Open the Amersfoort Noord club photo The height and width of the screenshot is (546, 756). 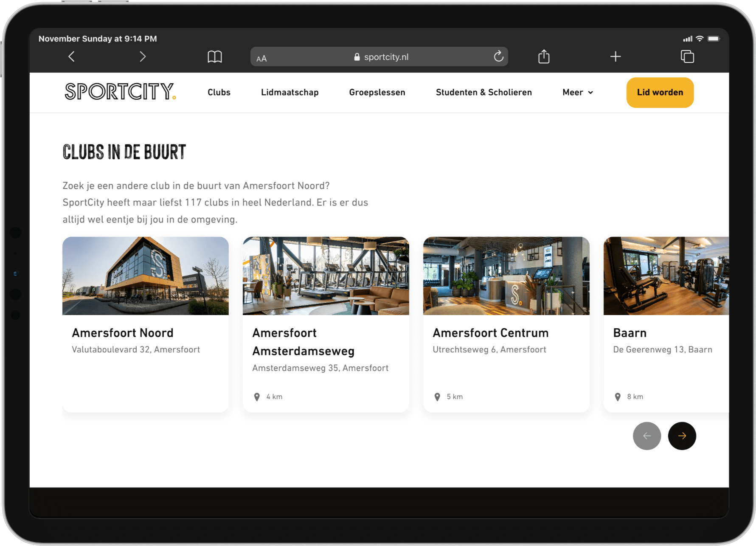tap(146, 276)
